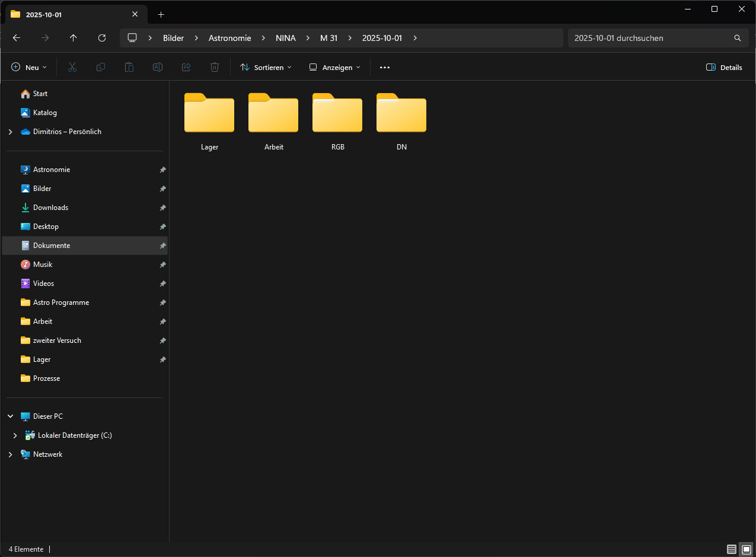Go up one folder level with arrow
The width and height of the screenshot is (756, 557).
point(74,38)
